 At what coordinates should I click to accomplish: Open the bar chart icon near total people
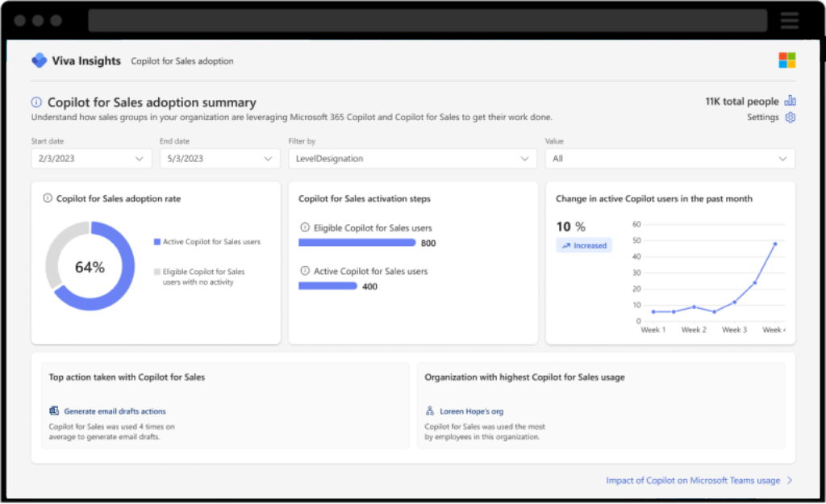click(x=791, y=101)
